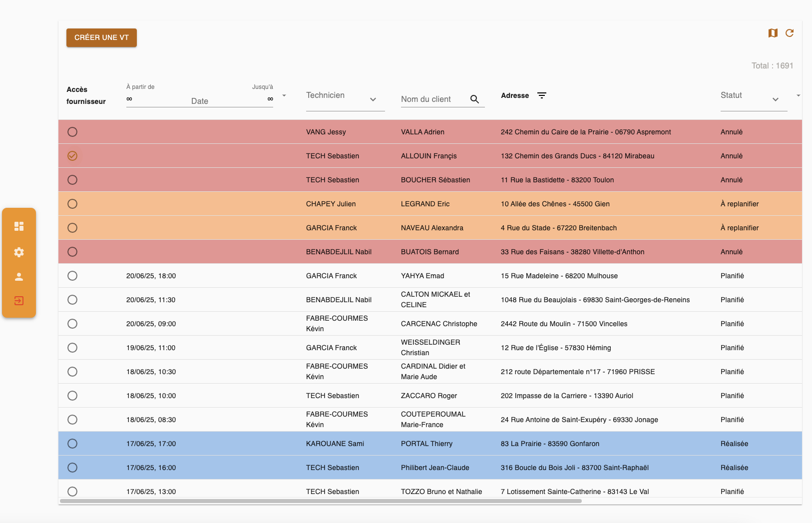Refresh the table with reload icon
Screen dimensions: 812x523
pyautogui.click(x=790, y=33)
